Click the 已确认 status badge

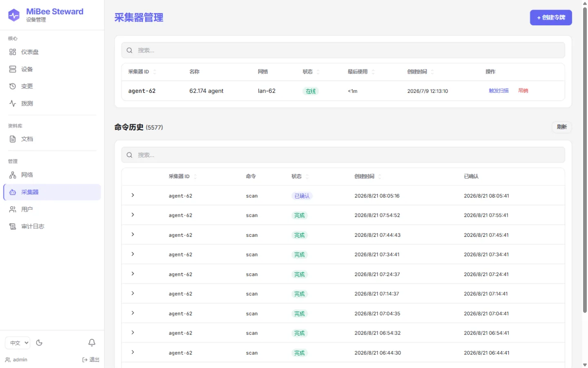pyautogui.click(x=302, y=196)
